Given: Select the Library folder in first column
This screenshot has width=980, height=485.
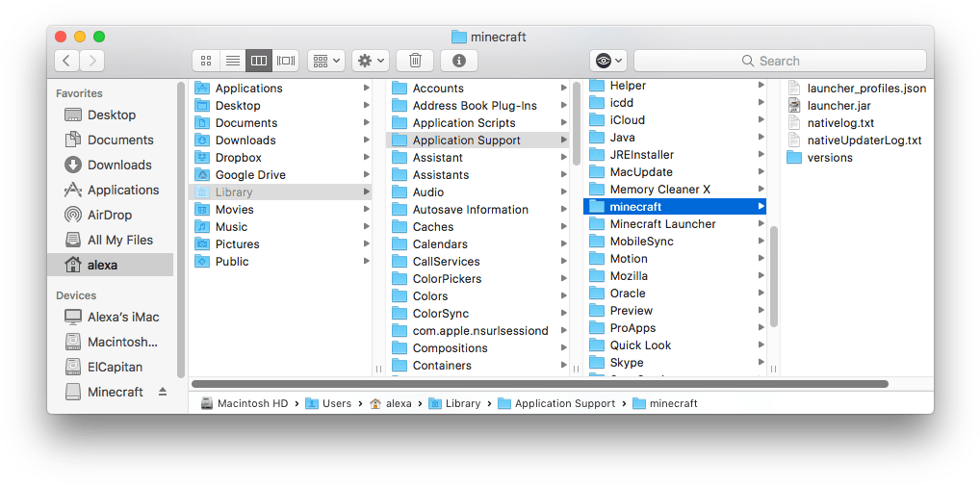Looking at the screenshot, I should (280, 192).
